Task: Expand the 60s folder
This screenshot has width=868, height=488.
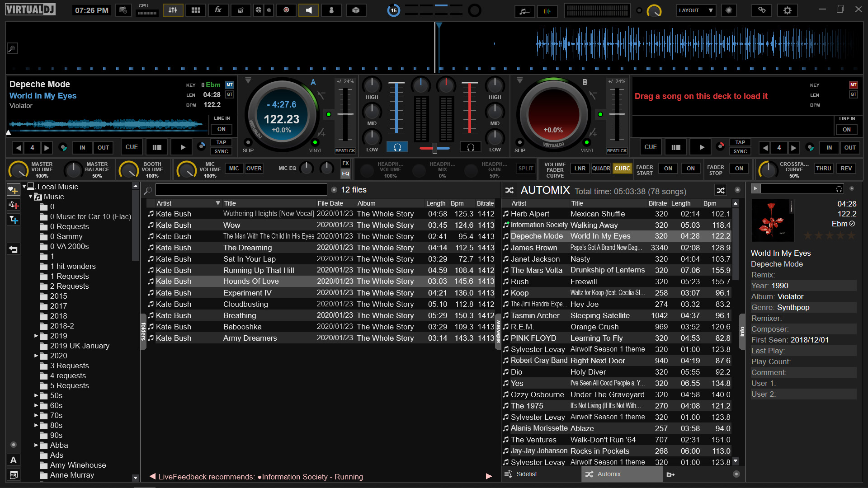Action: click(x=36, y=405)
